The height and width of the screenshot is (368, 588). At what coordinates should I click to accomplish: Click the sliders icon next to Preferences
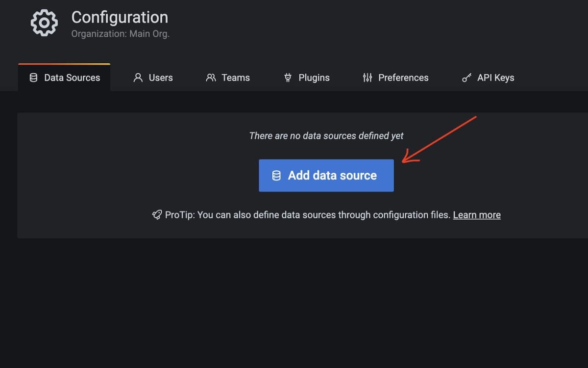point(367,78)
